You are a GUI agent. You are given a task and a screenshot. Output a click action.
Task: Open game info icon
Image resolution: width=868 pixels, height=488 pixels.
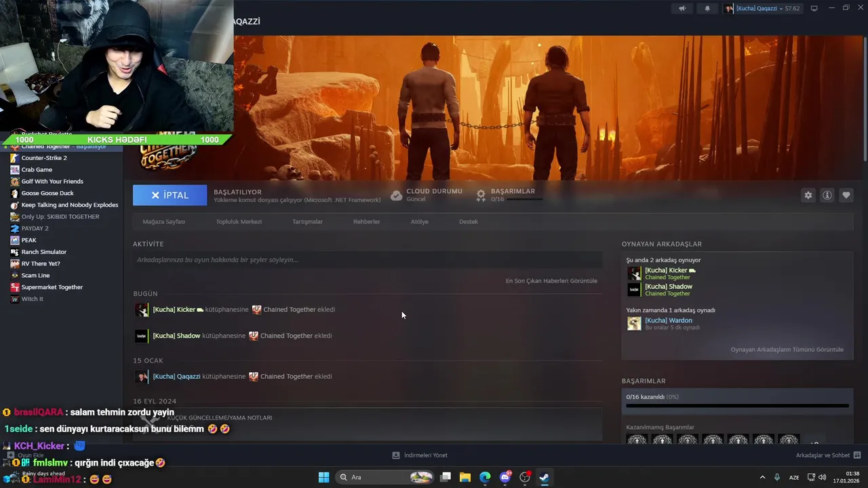(x=827, y=195)
